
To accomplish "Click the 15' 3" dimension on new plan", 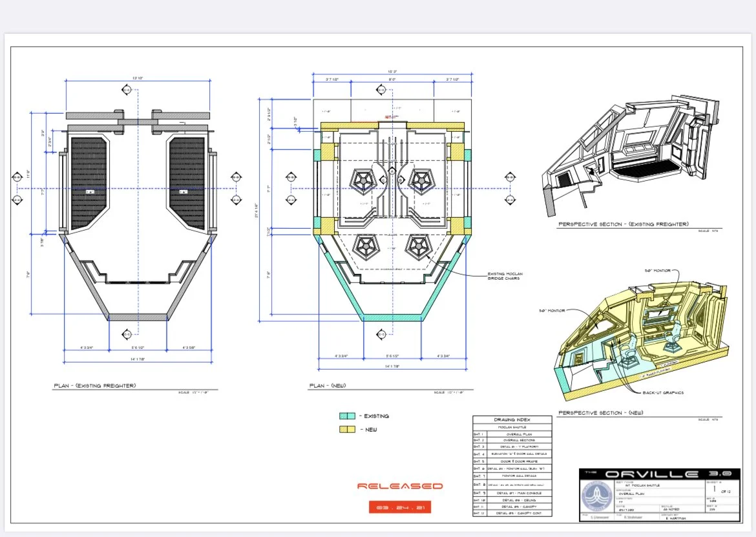I will point(392,71).
